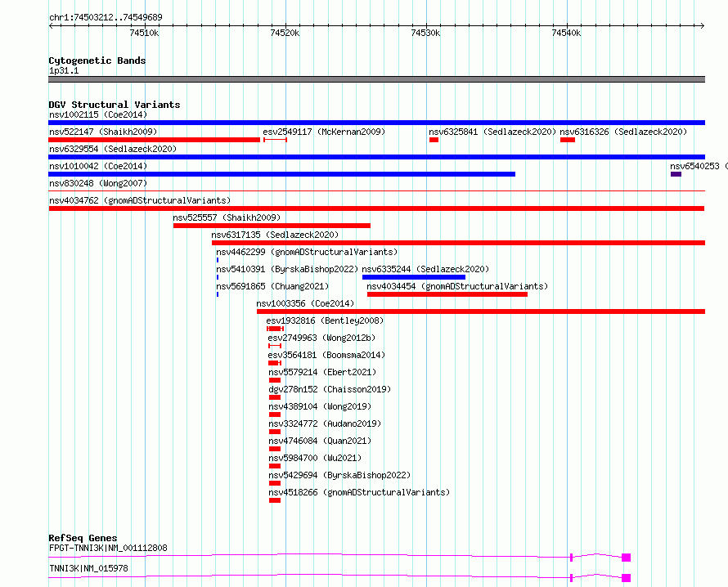Click the 74520k ruler tick label
The width and height of the screenshot is (728, 587).
point(285,33)
